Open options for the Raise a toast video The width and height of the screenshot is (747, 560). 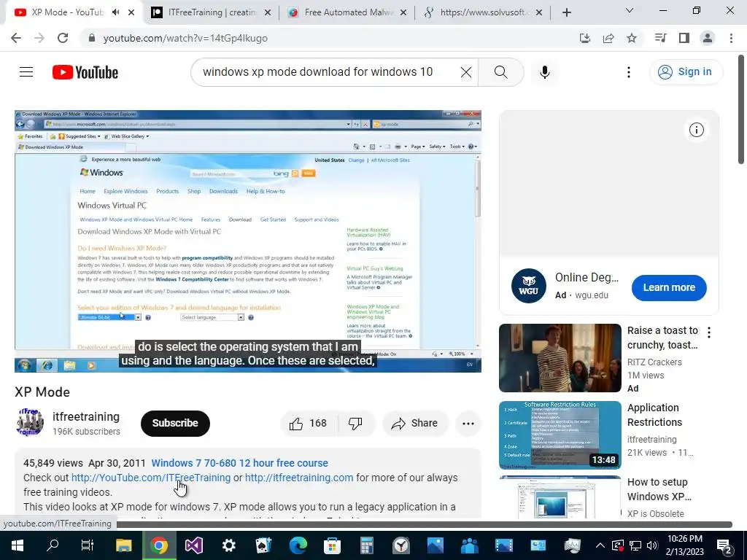click(x=709, y=332)
